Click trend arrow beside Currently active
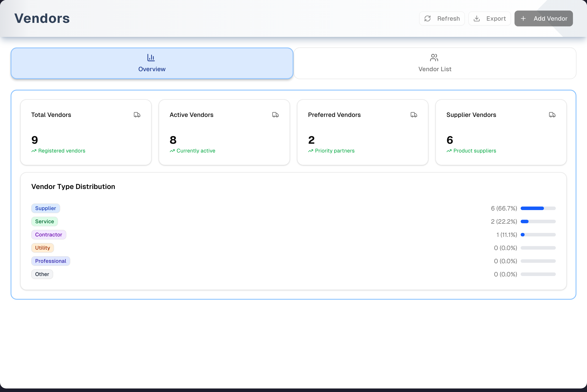587x392 pixels. coord(172,151)
